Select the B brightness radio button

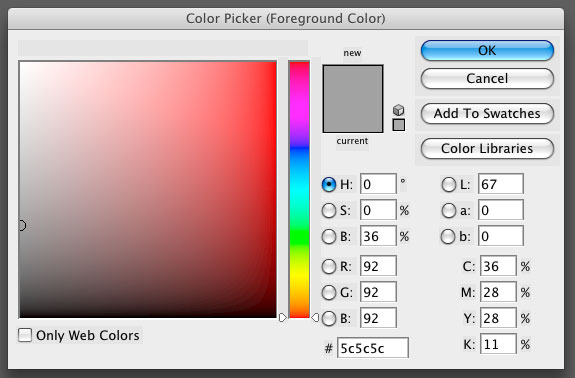(x=329, y=236)
